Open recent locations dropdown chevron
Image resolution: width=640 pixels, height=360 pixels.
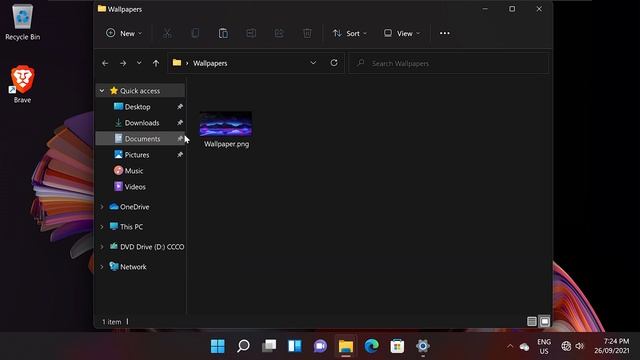139,63
